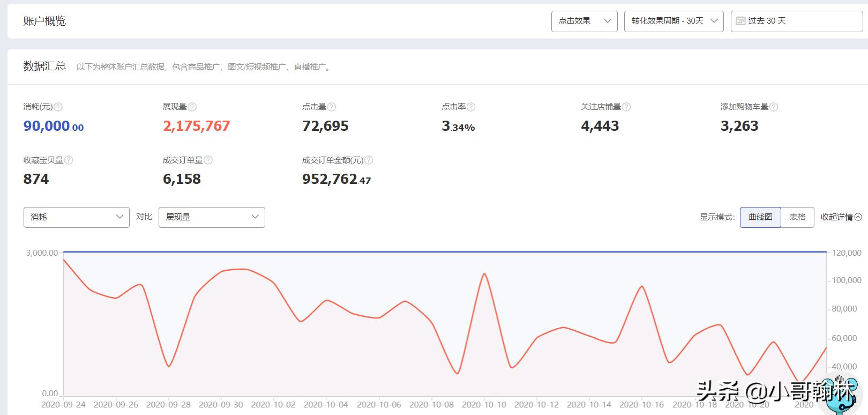Image resolution: width=868 pixels, height=415 pixels.
Task: Click the calendar icon in date range field
Action: click(740, 20)
